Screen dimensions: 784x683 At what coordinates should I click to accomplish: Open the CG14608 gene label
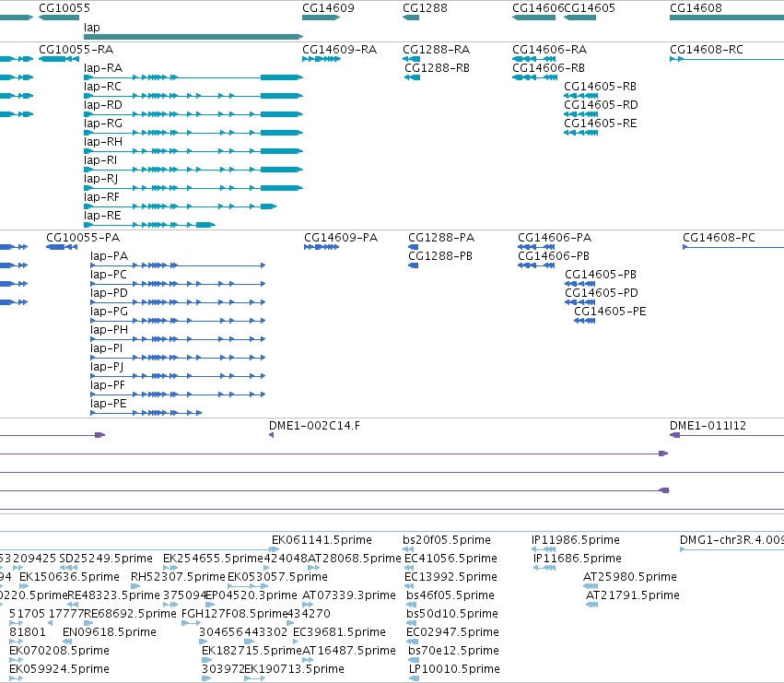coord(696,8)
